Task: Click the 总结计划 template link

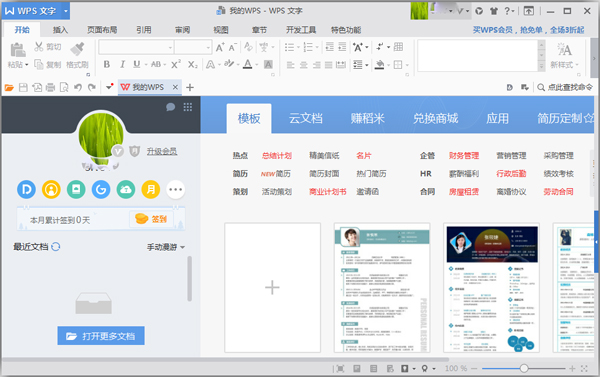Action: click(277, 156)
